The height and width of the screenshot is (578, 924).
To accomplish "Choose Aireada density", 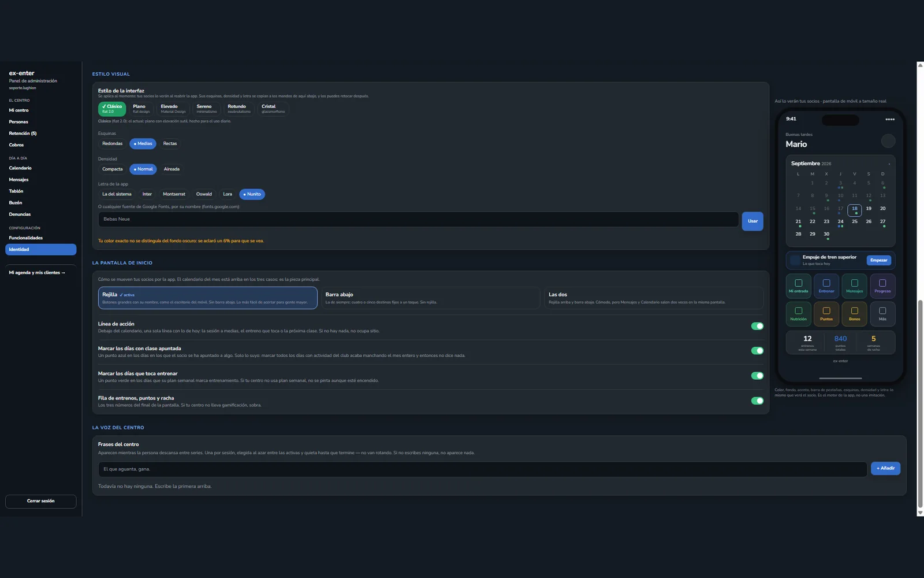I will [172, 169].
